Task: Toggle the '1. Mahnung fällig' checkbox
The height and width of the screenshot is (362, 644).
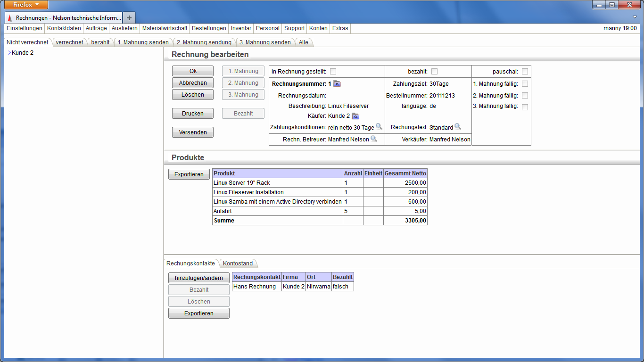Action: click(x=525, y=84)
